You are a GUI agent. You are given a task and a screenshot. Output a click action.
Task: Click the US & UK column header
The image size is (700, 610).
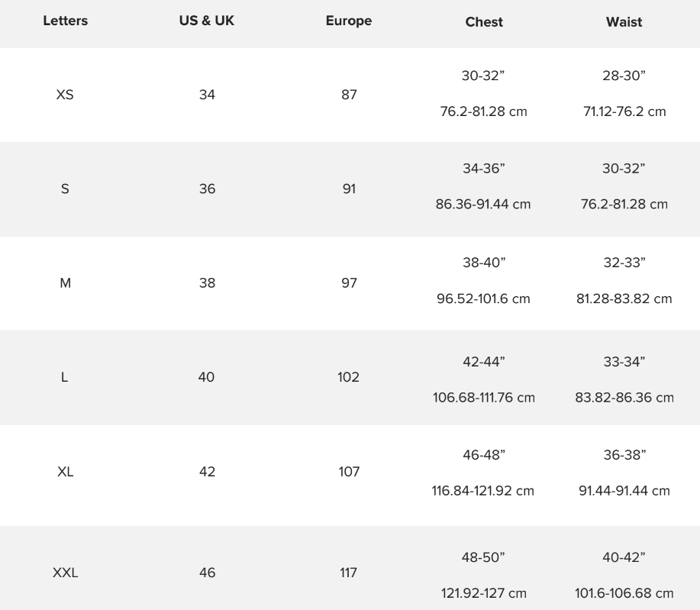(x=207, y=21)
